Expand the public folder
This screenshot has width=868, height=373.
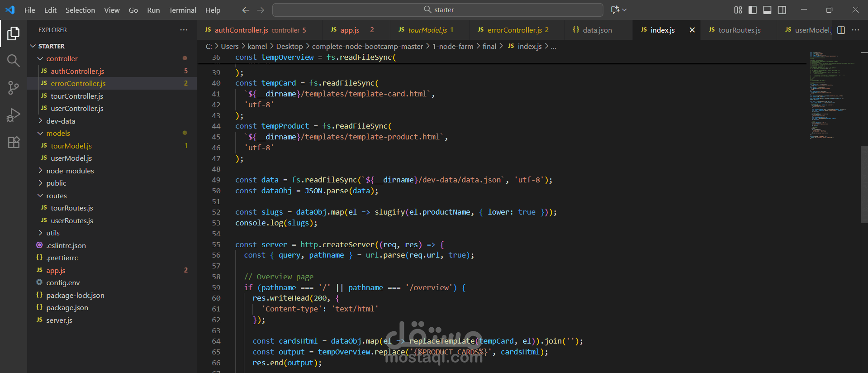[x=40, y=183]
